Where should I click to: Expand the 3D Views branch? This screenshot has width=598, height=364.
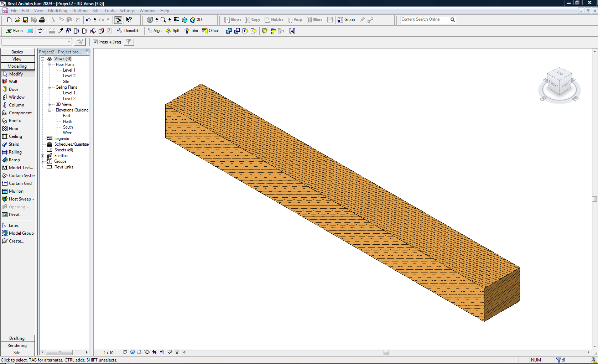tap(50, 104)
